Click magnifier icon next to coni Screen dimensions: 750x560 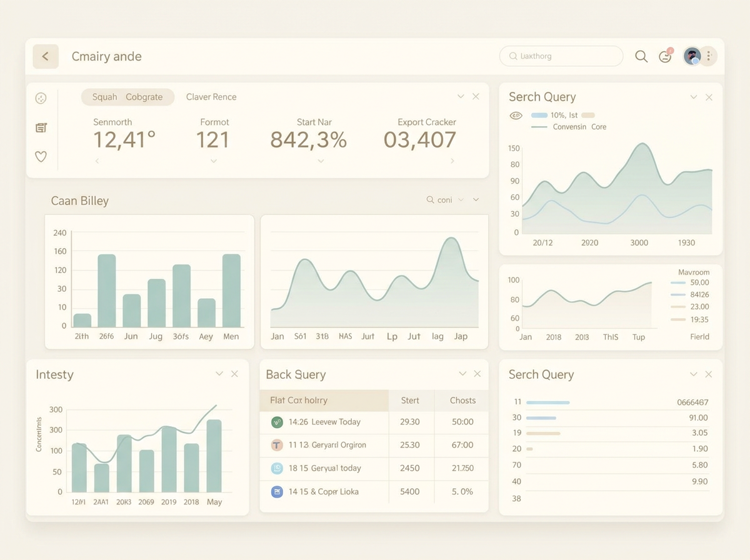point(430,200)
